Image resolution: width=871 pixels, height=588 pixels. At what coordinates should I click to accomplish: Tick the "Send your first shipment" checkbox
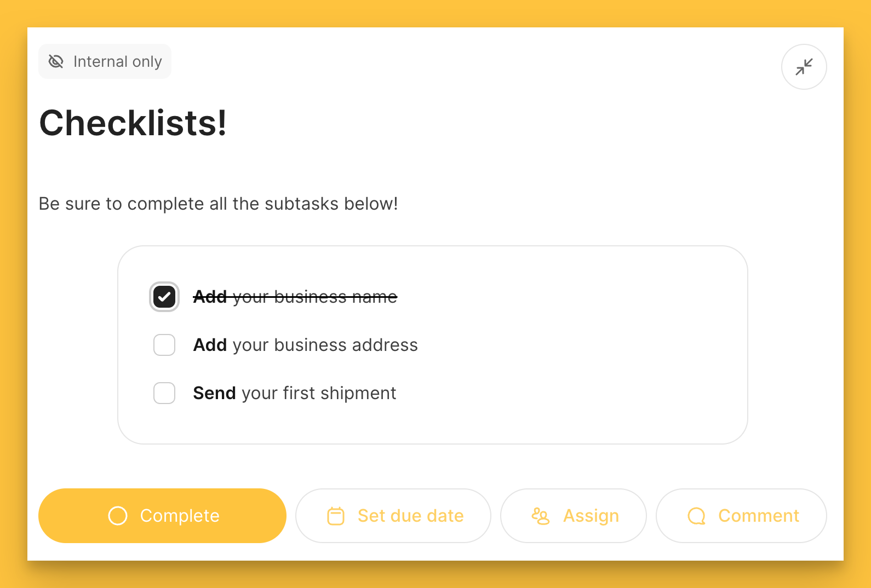click(x=164, y=393)
